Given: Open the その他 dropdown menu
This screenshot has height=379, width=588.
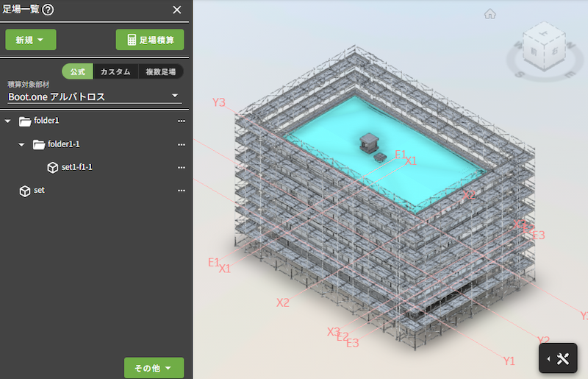Looking at the screenshot, I should coord(154,368).
